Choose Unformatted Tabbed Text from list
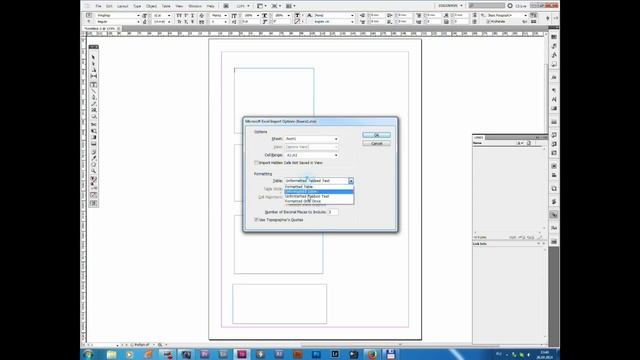 click(319, 196)
